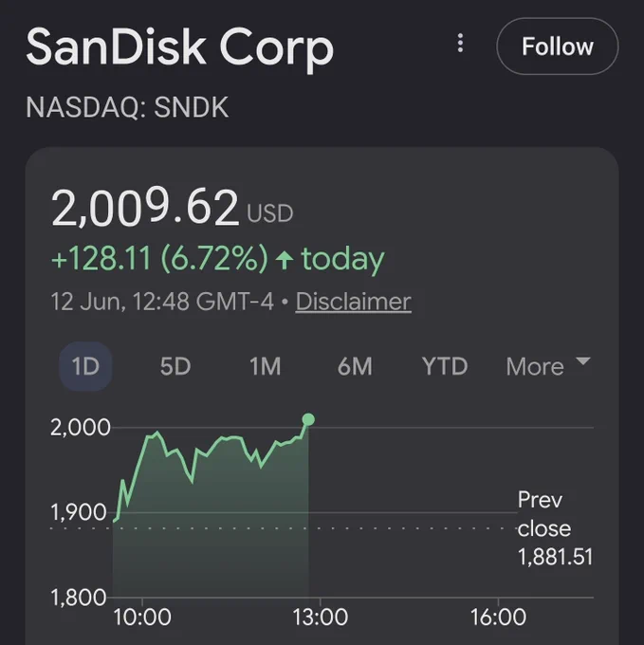The width and height of the screenshot is (644, 645).
Task: Select the 1D chart range
Action: click(x=85, y=366)
